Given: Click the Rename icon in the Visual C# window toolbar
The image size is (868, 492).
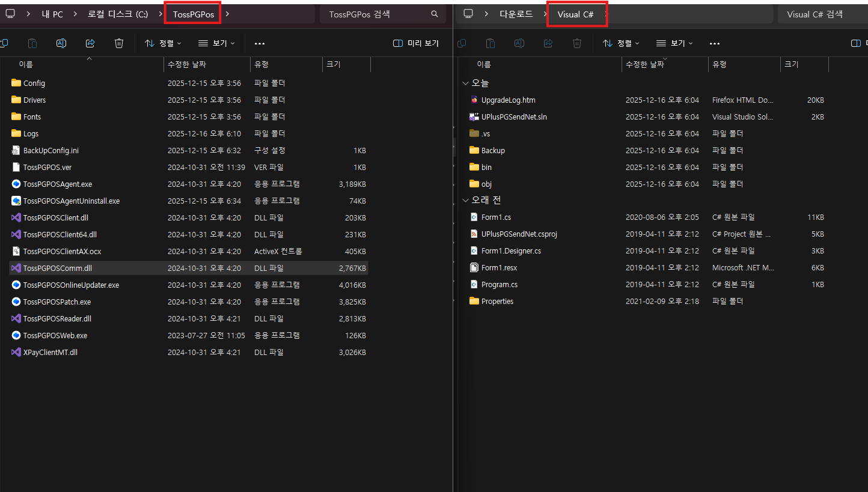Looking at the screenshot, I should pos(519,43).
